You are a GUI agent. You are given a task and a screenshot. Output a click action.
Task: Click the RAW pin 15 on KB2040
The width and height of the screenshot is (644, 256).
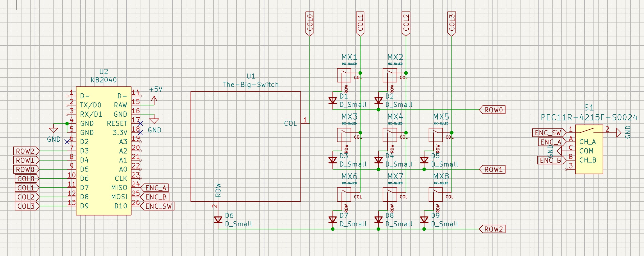136,105
